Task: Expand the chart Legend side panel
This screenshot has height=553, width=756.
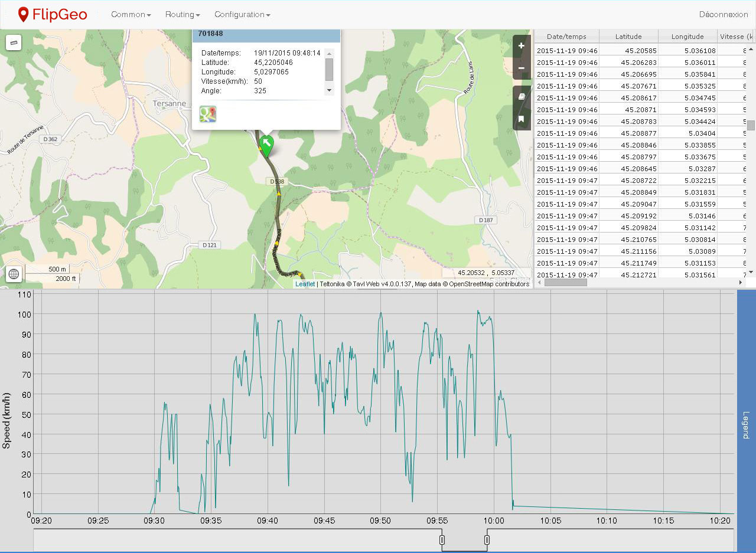Action: point(746,425)
